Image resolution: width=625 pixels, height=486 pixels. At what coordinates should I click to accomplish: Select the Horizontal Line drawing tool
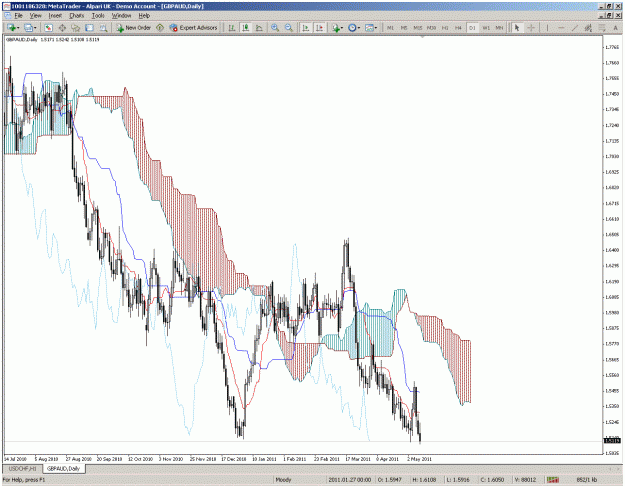tap(561, 28)
